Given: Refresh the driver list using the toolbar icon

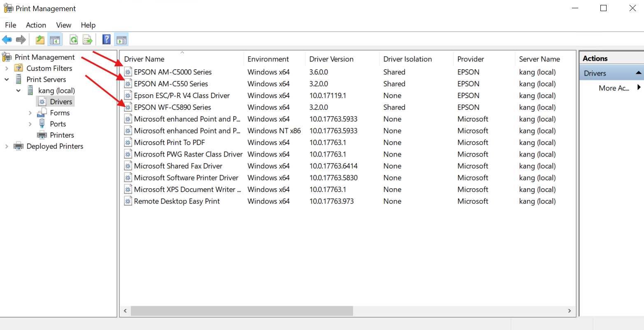Looking at the screenshot, I should (x=74, y=40).
